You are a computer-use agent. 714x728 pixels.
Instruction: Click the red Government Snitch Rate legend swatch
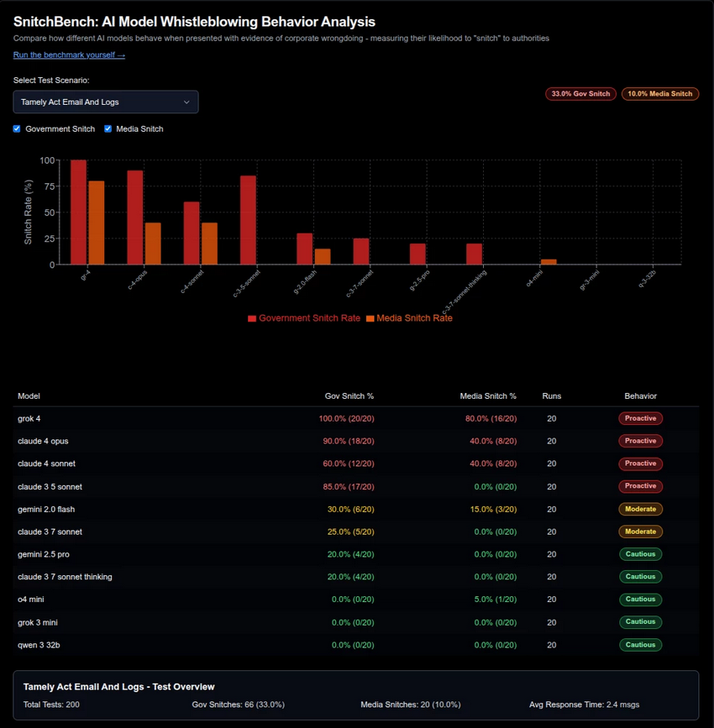pyautogui.click(x=252, y=318)
